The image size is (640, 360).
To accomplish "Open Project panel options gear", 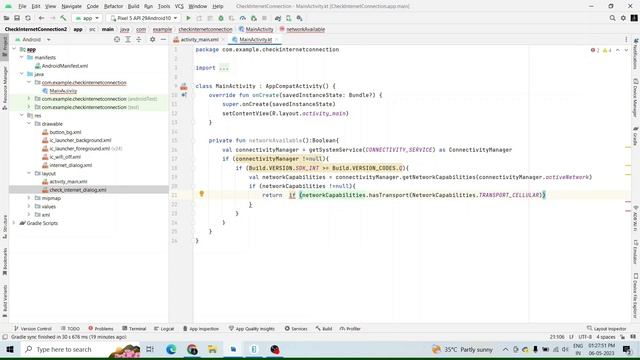I will pos(152,40).
